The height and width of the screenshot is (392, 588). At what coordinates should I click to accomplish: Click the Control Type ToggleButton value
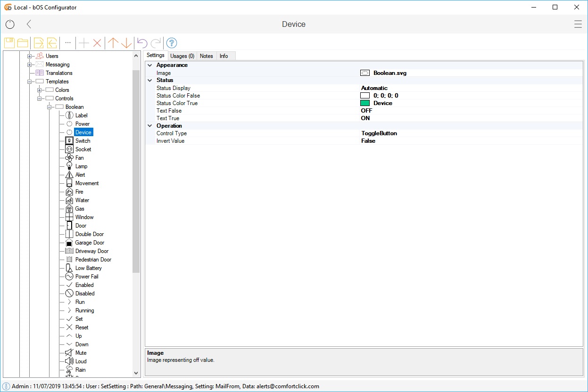379,133
